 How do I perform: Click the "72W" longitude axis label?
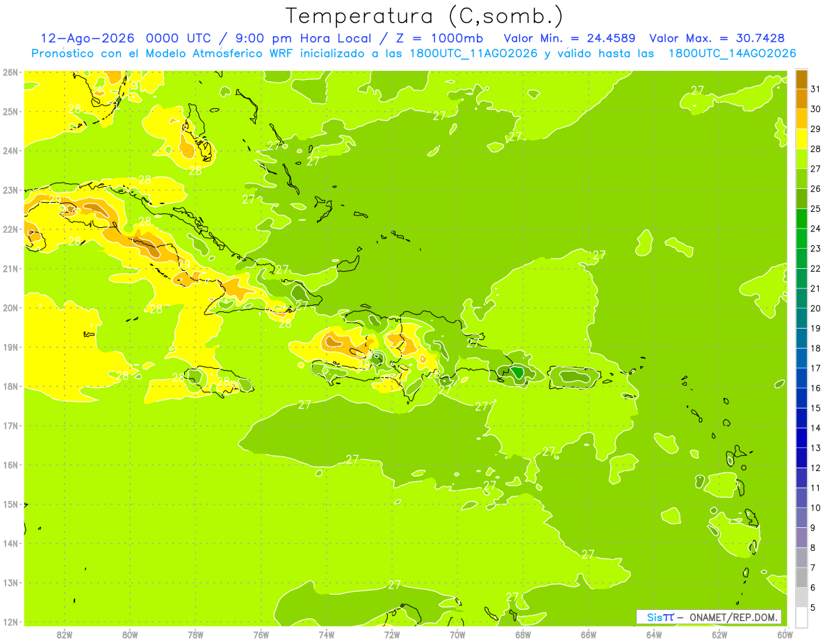click(x=392, y=634)
